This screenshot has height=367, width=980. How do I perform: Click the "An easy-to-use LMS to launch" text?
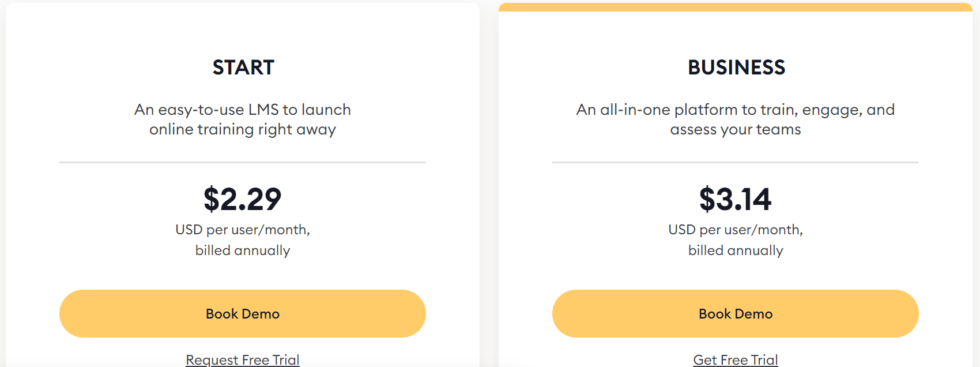(x=243, y=110)
